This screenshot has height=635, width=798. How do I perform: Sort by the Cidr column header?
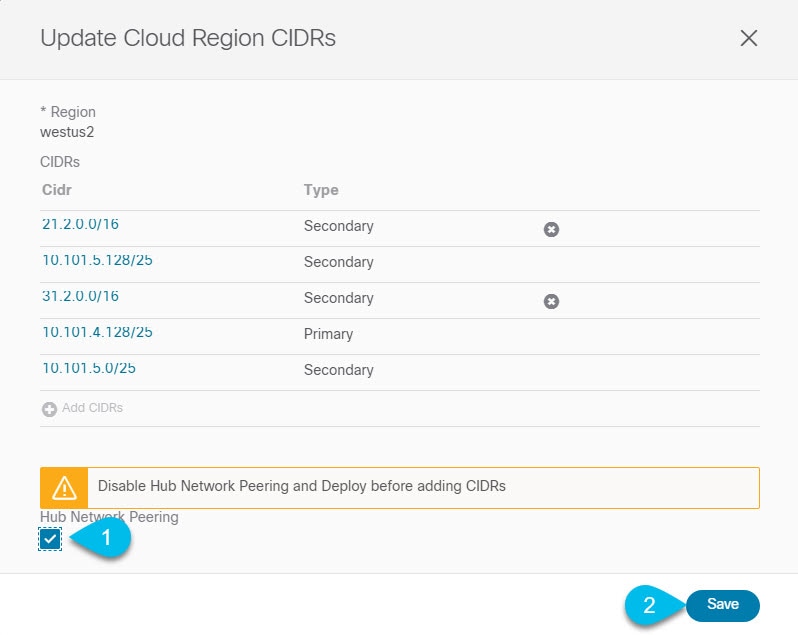pyautogui.click(x=56, y=190)
